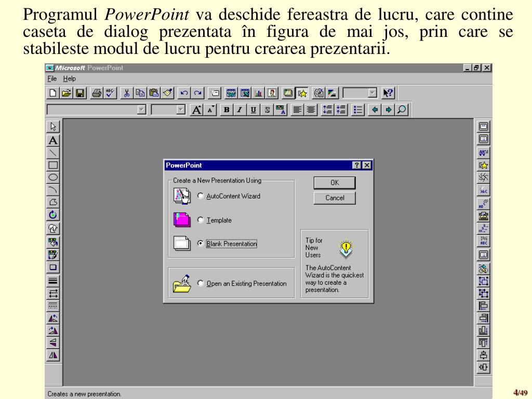Image resolution: width=532 pixels, height=399 pixels.
Task: Toggle Italic formatting button
Action: (x=240, y=110)
